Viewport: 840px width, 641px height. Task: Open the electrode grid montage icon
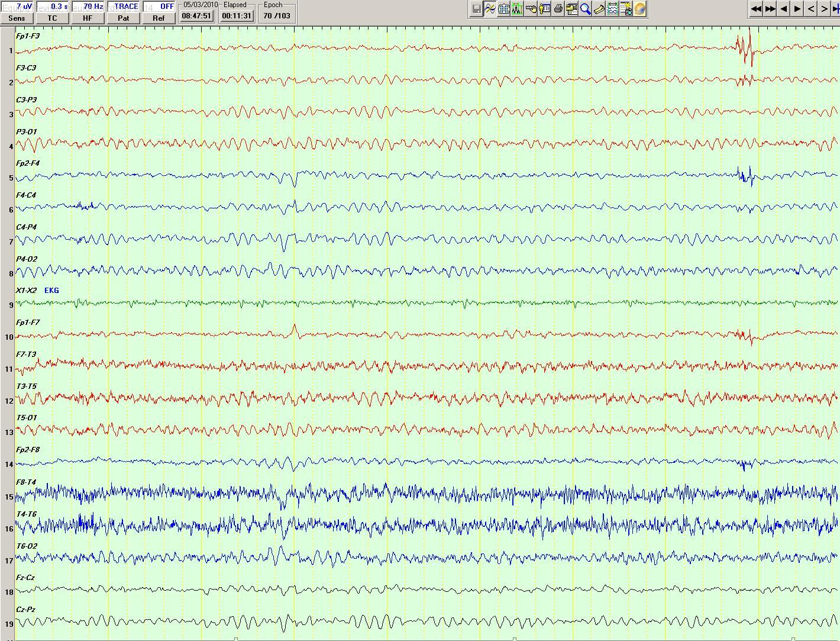pos(503,9)
